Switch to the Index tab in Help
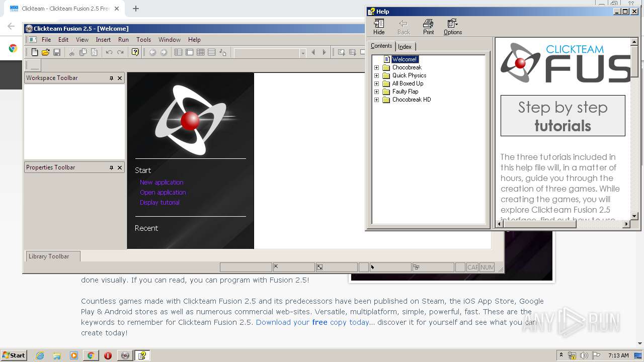Screen dimensions: 644x362 (405, 46)
